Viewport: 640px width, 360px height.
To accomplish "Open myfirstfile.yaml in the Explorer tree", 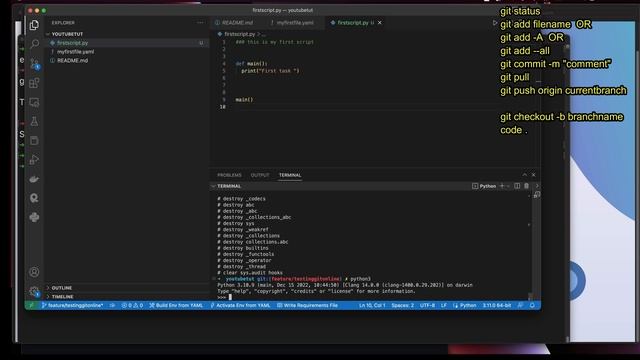I will 127,52.
